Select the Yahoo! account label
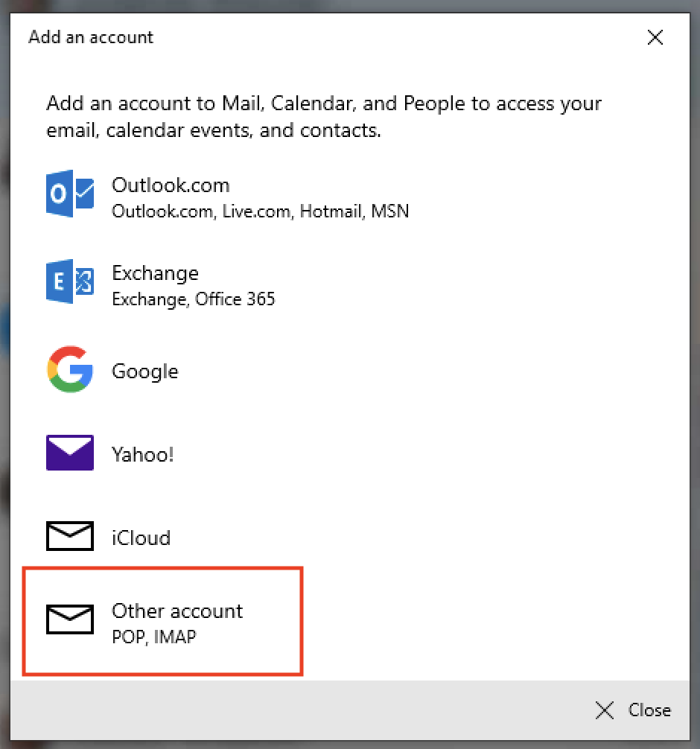Viewport: 700px width, 749px height. pyautogui.click(x=142, y=454)
